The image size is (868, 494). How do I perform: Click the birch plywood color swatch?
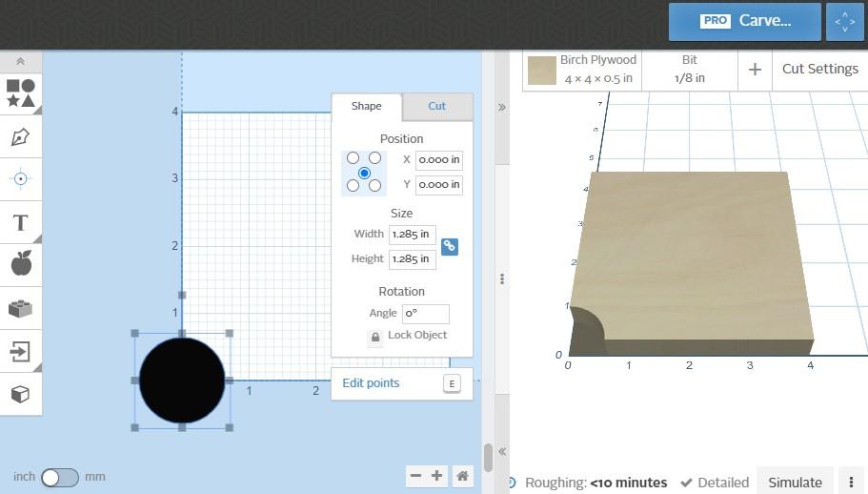tap(542, 71)
